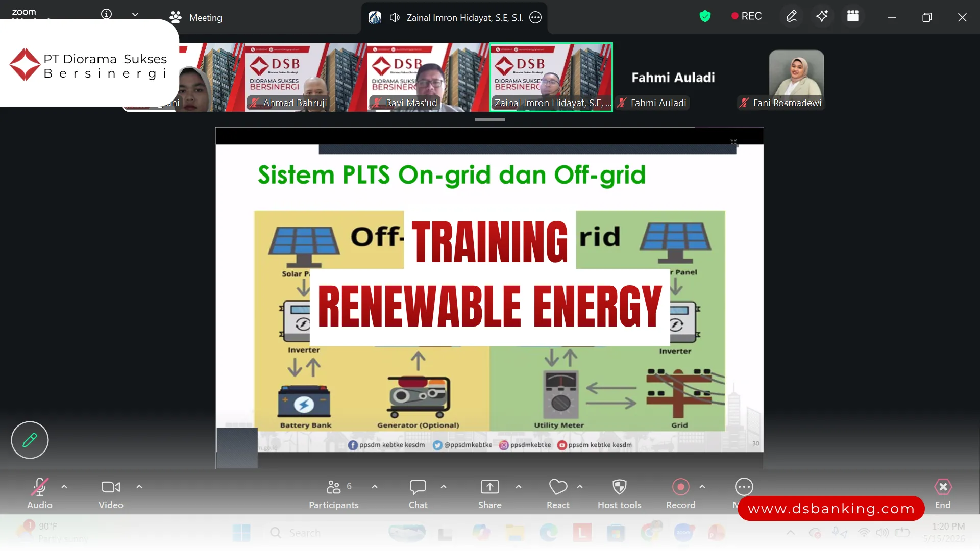Select Fahmi Auladi participant tile
980x551 pixels.
click(x=673, y=77)
